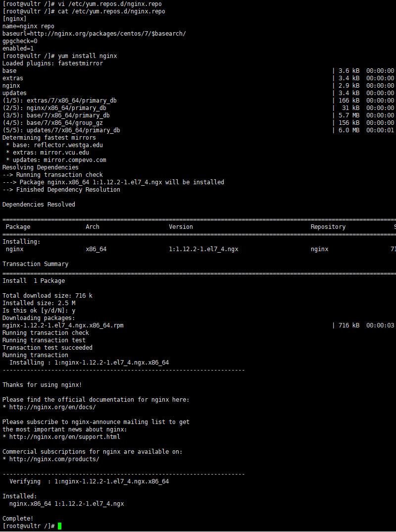Image resolution: width=396 pixels, height=532 pixels.
Task: Select '(5/5): updates/7/x86_64/primary_db' line
Action: pyautogui.click(x=61, y=131)
